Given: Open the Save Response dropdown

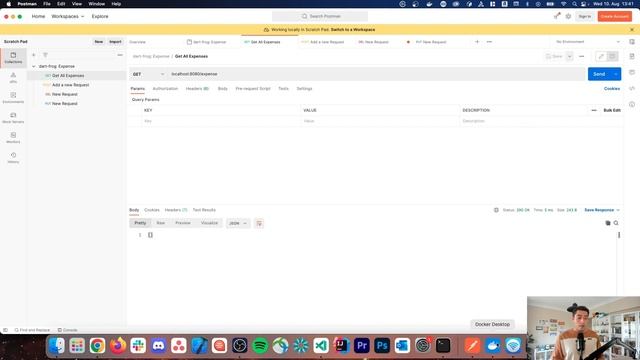Looking at the screenshot, I should click(602, 210).
